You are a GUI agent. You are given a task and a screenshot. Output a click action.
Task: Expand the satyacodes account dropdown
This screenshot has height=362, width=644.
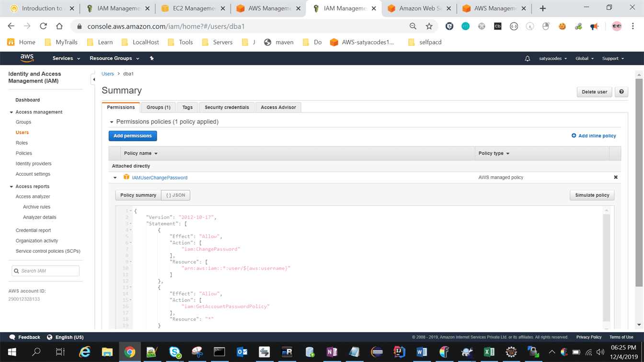click(552, 58)
